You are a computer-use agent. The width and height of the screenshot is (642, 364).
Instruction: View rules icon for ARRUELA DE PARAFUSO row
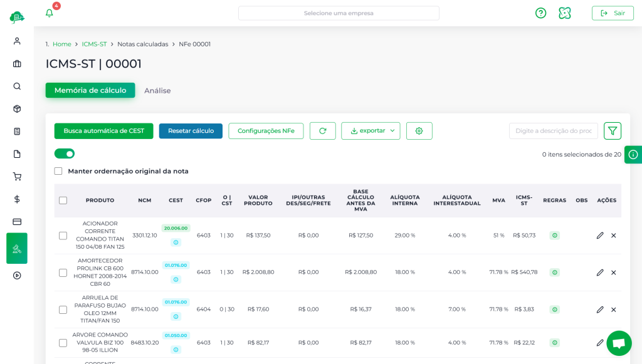(554, 309)
